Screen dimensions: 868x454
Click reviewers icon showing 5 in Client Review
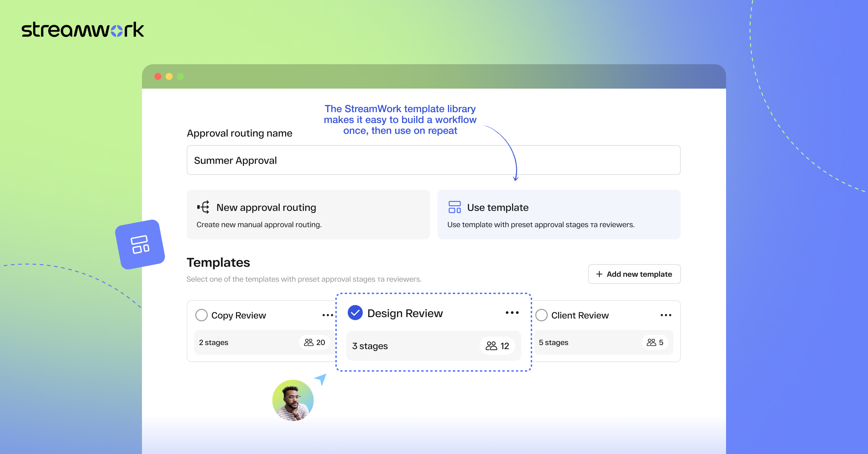[x=651, y=342]
